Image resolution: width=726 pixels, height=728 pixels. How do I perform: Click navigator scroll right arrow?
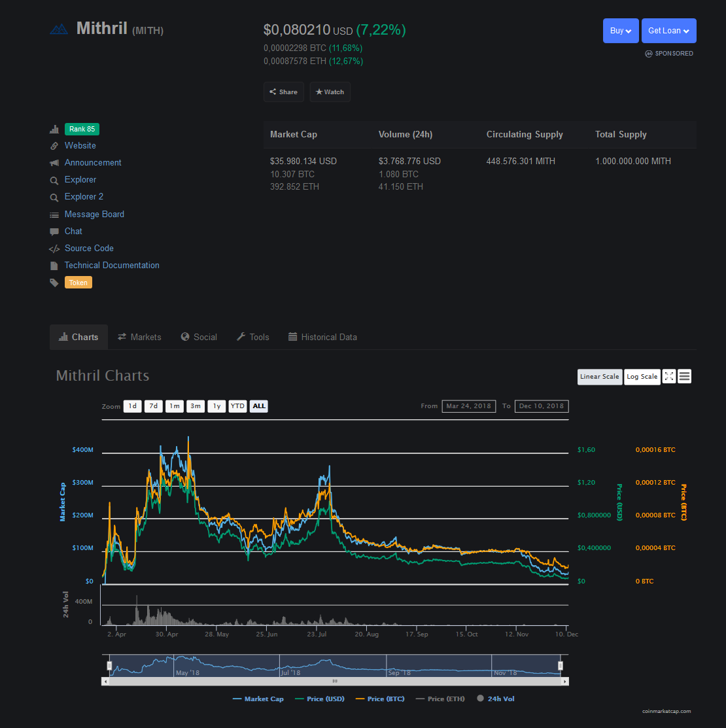[x=564, y=682]
